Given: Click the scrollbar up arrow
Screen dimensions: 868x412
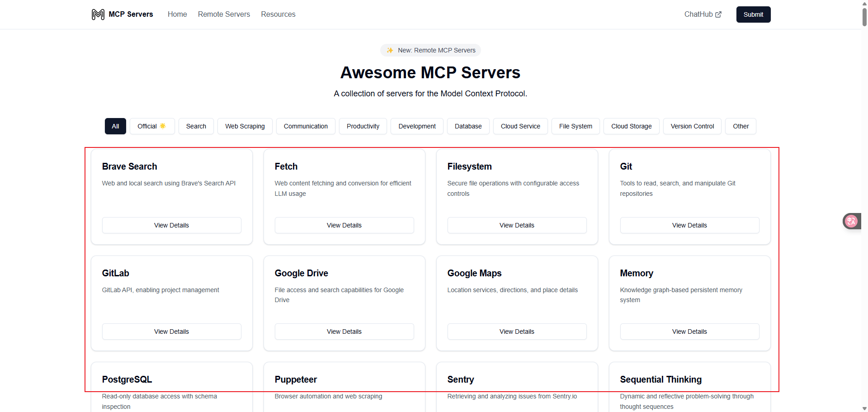Looking at the screenshot, I should [x=864, y=3].
